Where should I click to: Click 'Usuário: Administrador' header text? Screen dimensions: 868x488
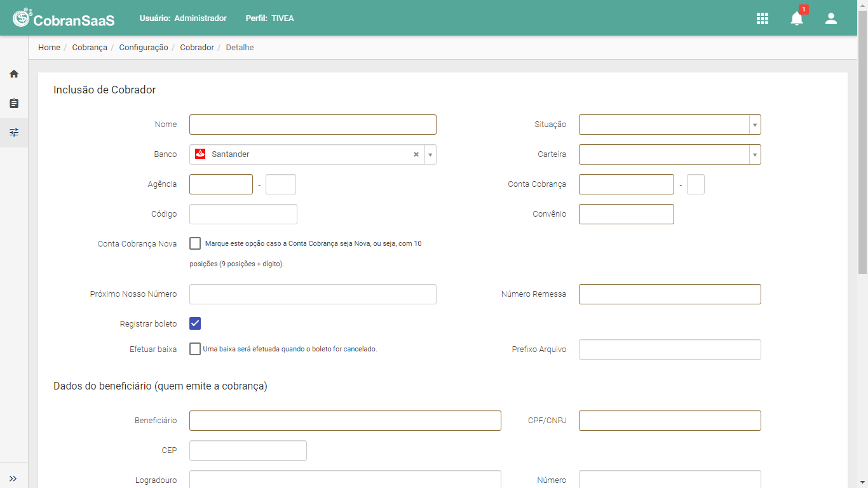point(183,18)
